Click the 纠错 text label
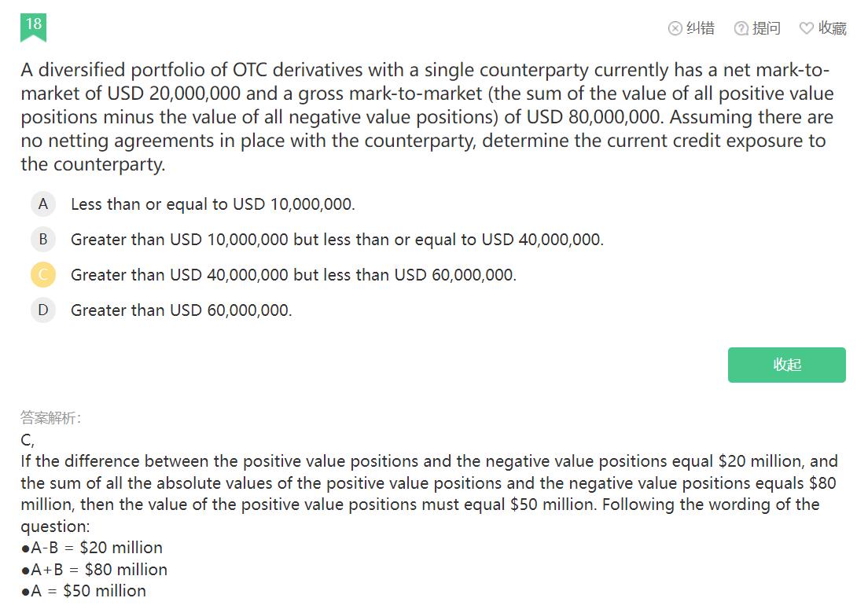 [x=701, y=28]
